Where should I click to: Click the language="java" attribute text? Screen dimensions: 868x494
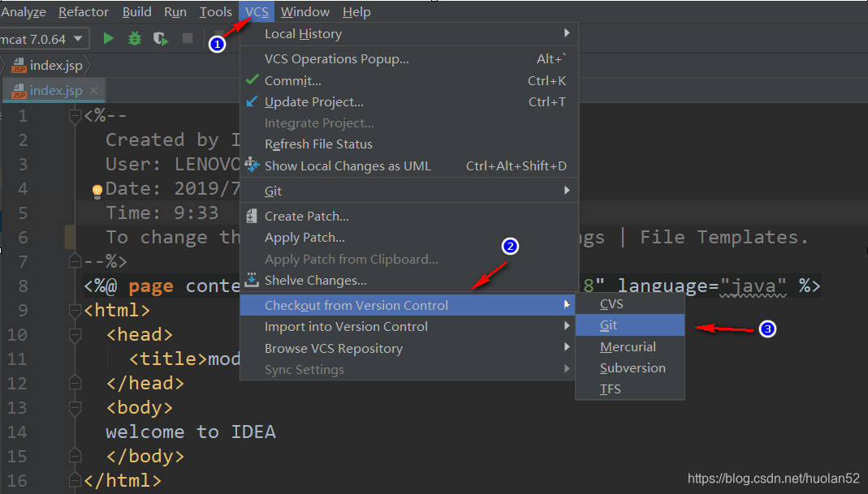(x=702, y=286)
